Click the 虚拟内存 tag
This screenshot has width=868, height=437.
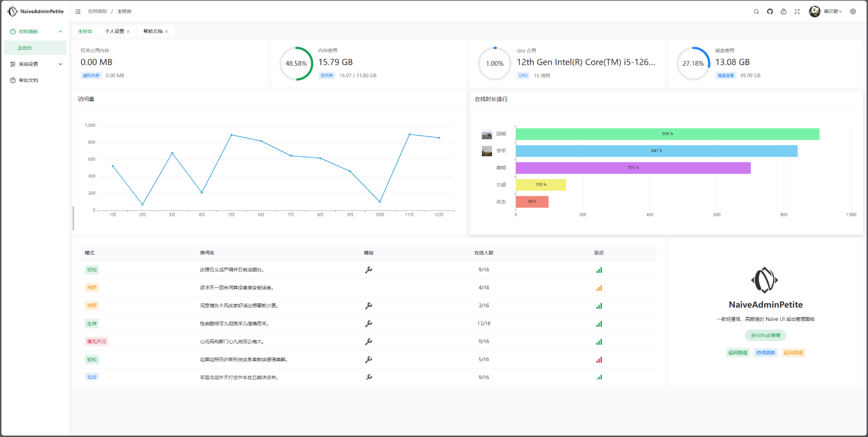pos(91,75)
